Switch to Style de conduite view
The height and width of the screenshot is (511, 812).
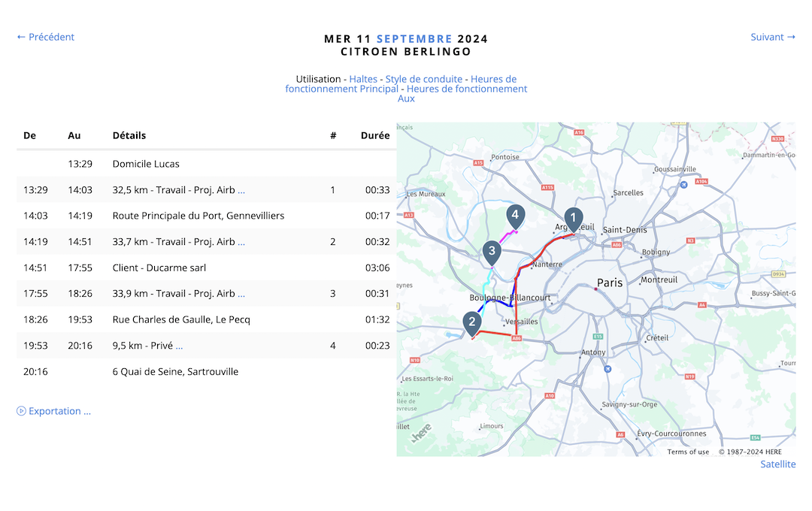[423, 79]
